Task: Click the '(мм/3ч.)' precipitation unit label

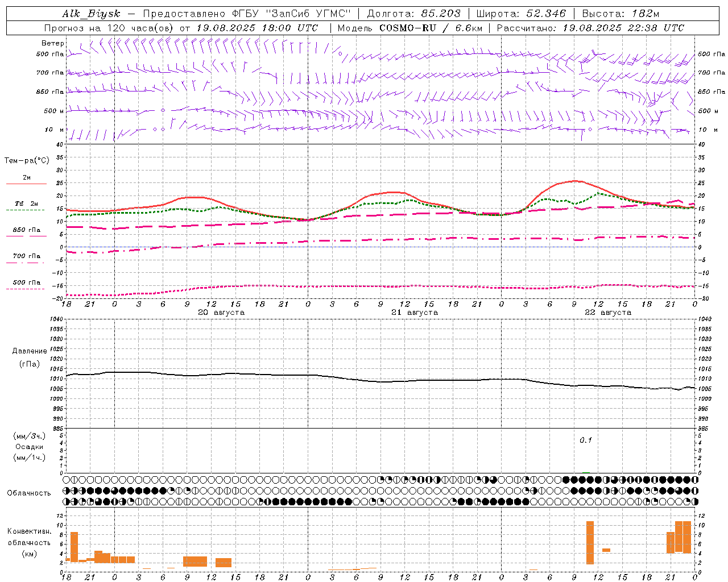Action: point(30,436)
